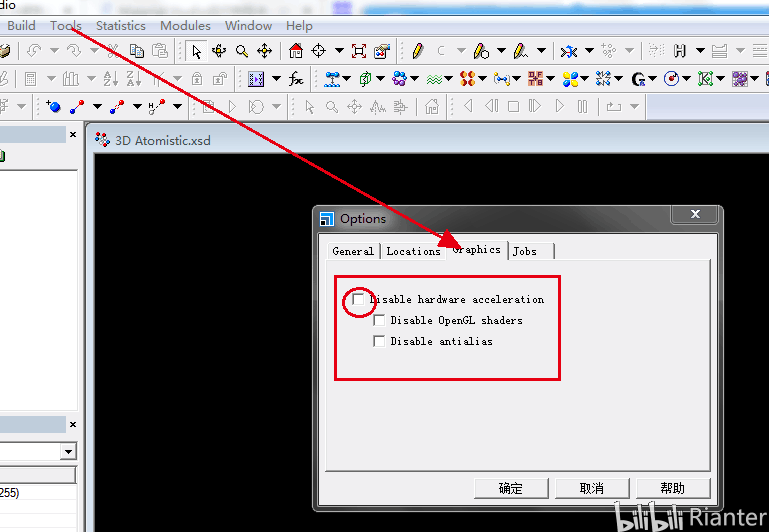Screen dimensions: 769x532
Task: Open the blue starburst Forcite module icon
Action: pyautogui.click(x=603, y=78)
